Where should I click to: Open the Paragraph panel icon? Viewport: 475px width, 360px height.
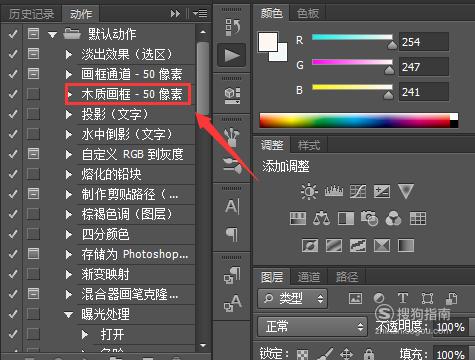click(x=232, y=234)
